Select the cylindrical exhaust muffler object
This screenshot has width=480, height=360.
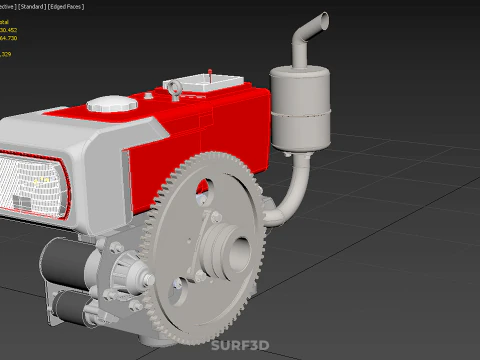pyautogui.click(x=300, y=108)
